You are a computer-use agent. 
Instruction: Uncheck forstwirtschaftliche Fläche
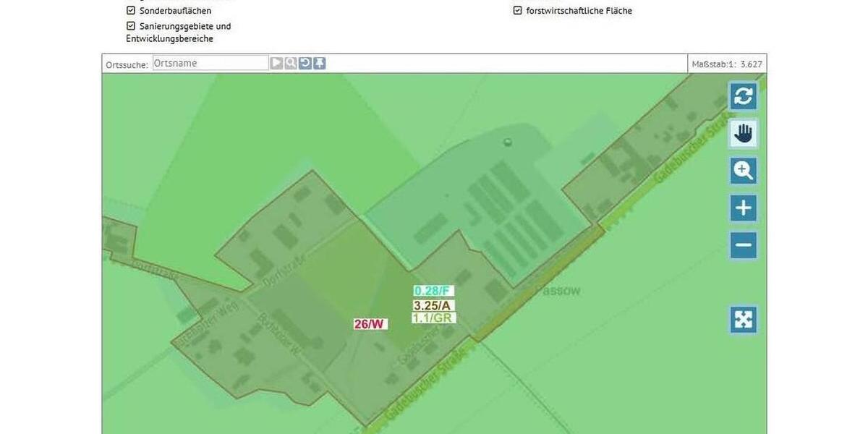click(x=517, y=10)
